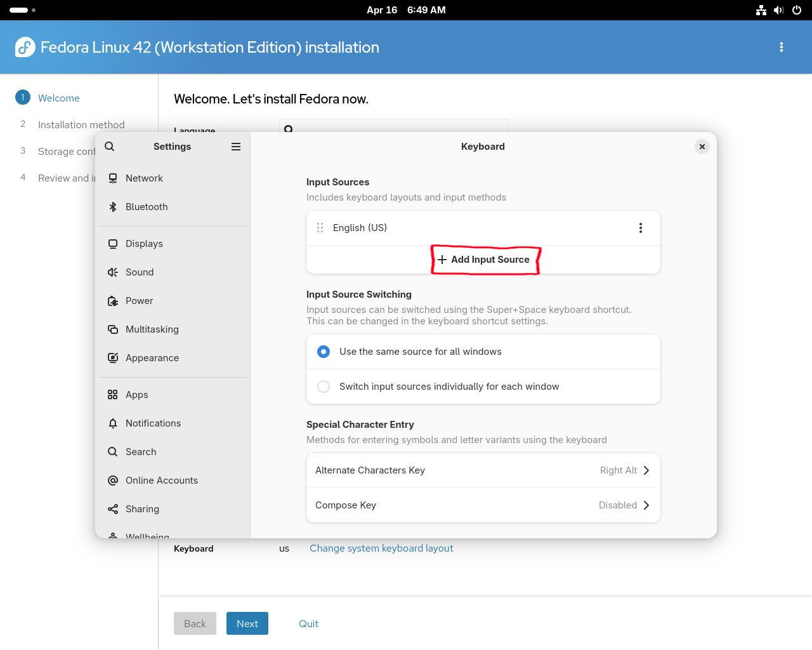Click the GNOME Activities pill indicator
This screenshot has height=650, width=812.
click(19, 10)
